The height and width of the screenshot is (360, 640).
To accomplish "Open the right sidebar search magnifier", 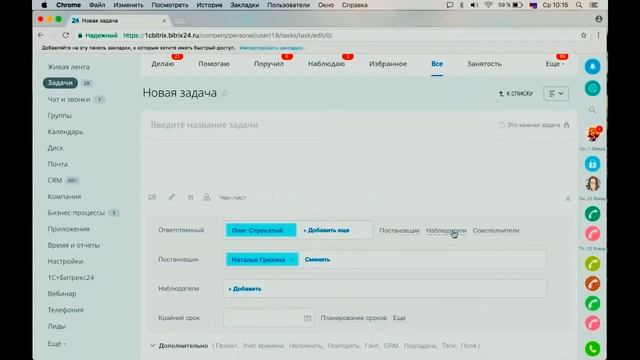I will (x=592, y=110).
